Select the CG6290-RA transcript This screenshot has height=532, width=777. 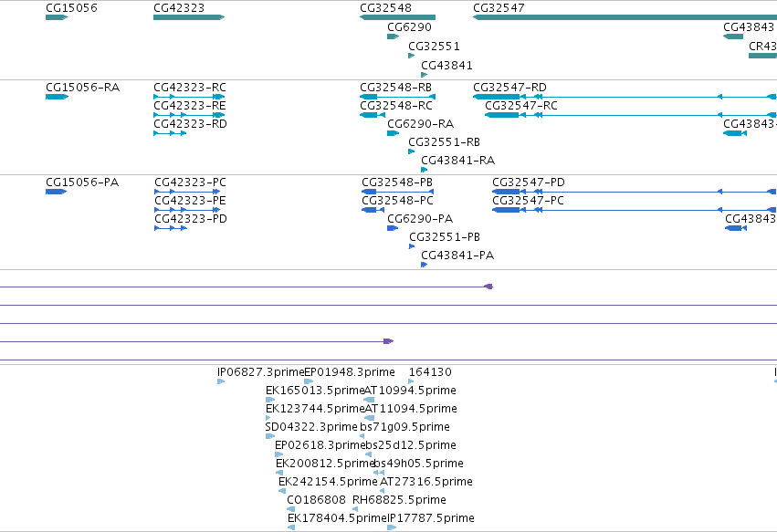point(393,133)
